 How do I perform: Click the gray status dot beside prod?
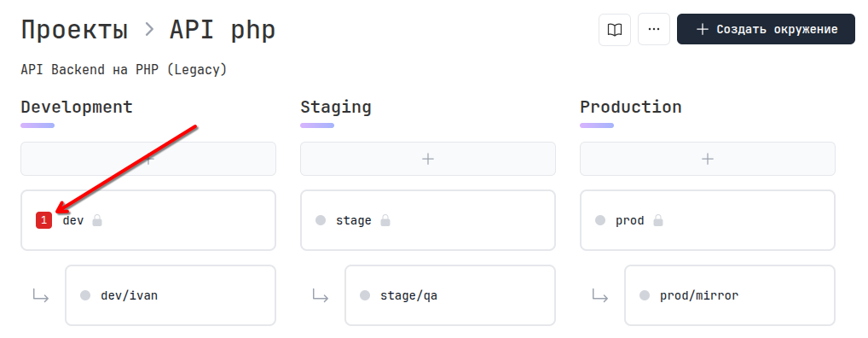(x=600, y=220)
